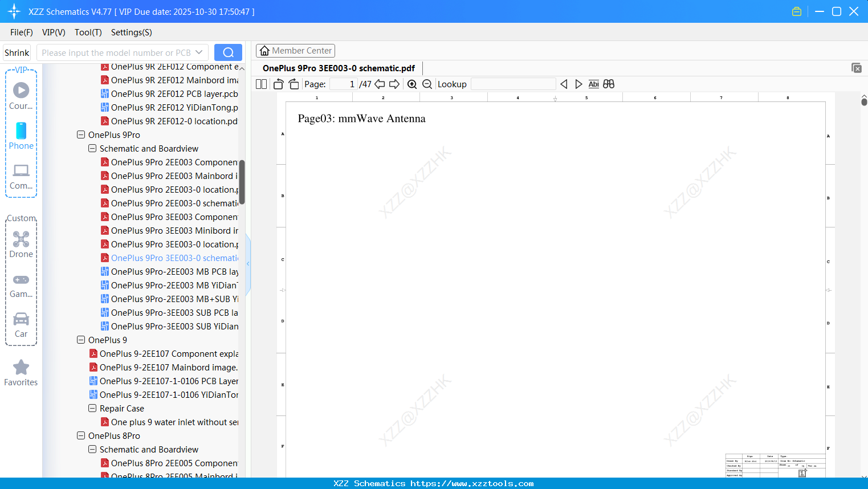Open the xzztools.com website link
Screen dimensions: 868x489
pos(472,483)
